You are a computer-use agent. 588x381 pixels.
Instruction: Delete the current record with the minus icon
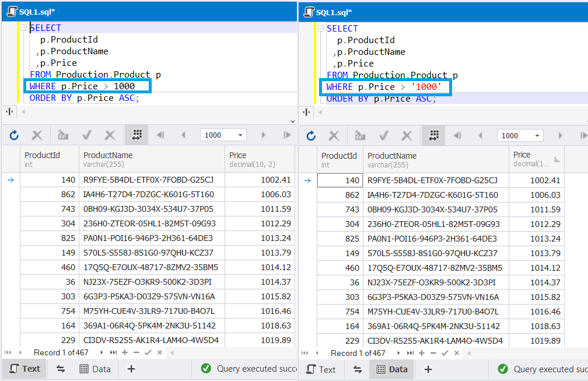(x=135, y=352)
